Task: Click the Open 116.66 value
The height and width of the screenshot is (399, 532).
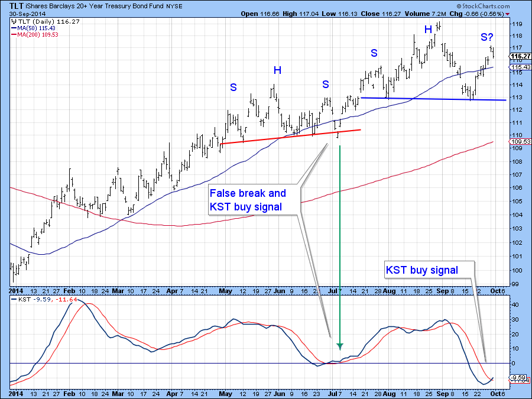Action: pyautogui.click(x=260, y=14)
